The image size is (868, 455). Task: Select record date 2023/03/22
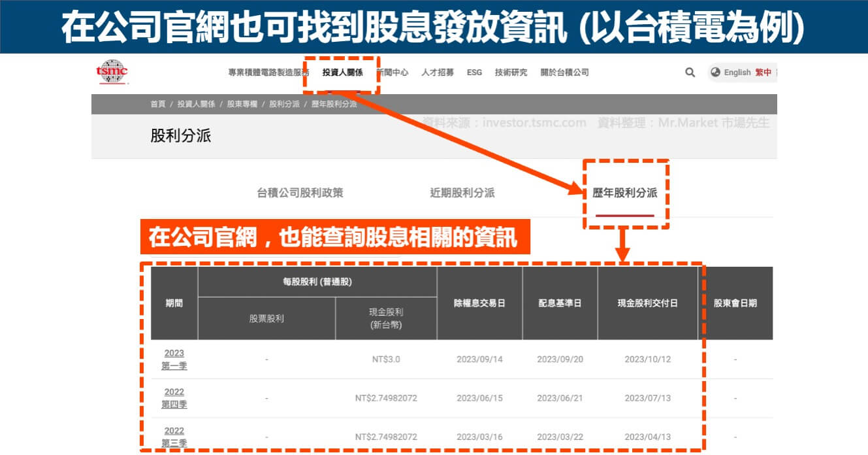pos(560,437)
